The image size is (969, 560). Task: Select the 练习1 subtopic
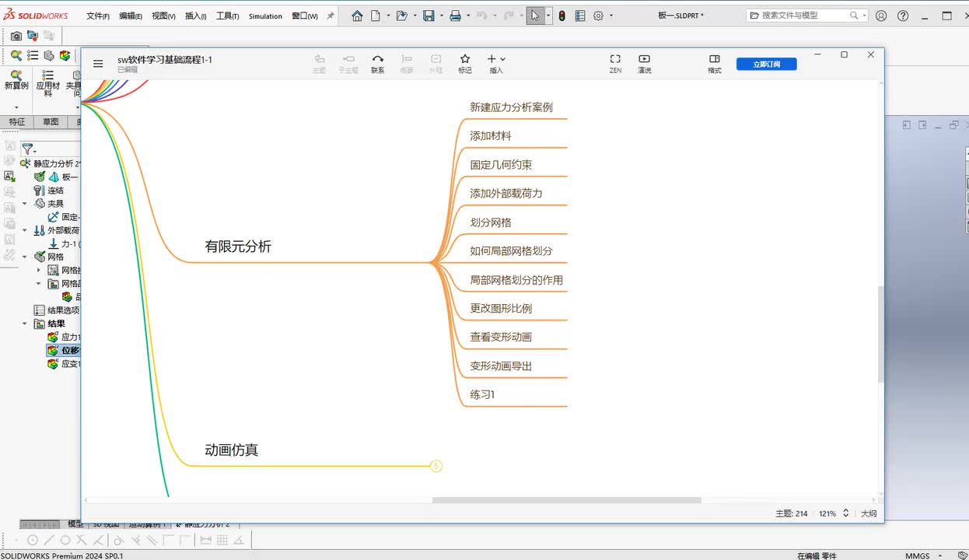(482, 395)
